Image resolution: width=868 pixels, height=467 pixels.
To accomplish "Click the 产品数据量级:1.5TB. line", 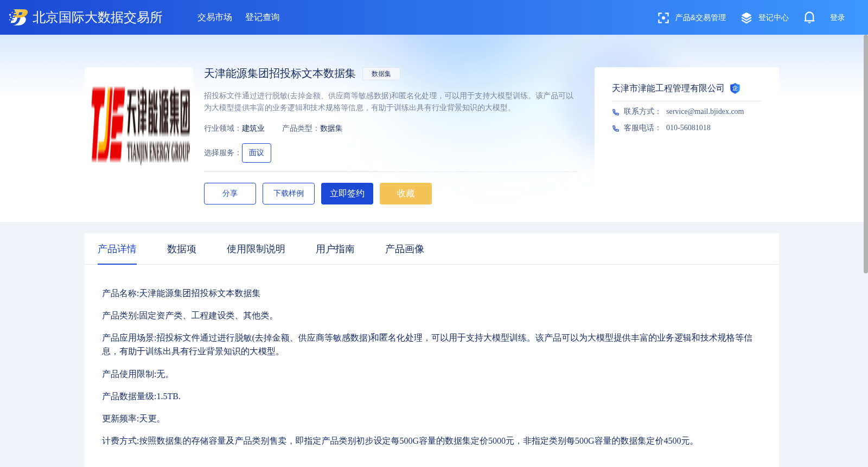I will point(141,396).
